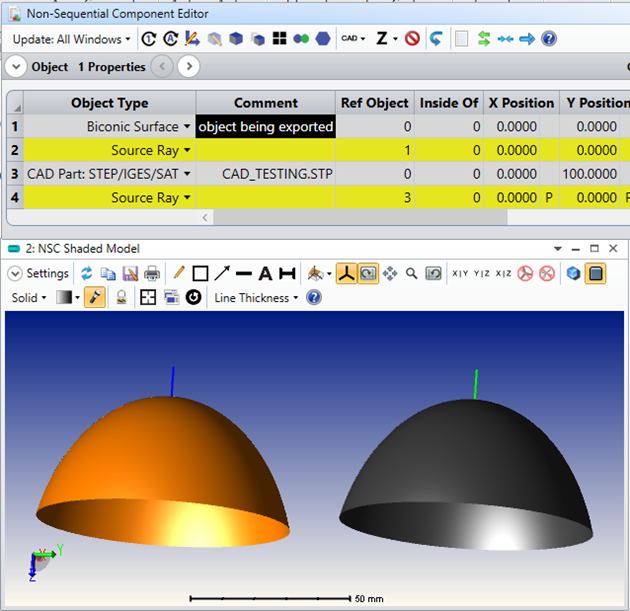Collapse the Object 1 Properties chevron
This screenshot has width=630, height=611.
[x=16, y=66]
